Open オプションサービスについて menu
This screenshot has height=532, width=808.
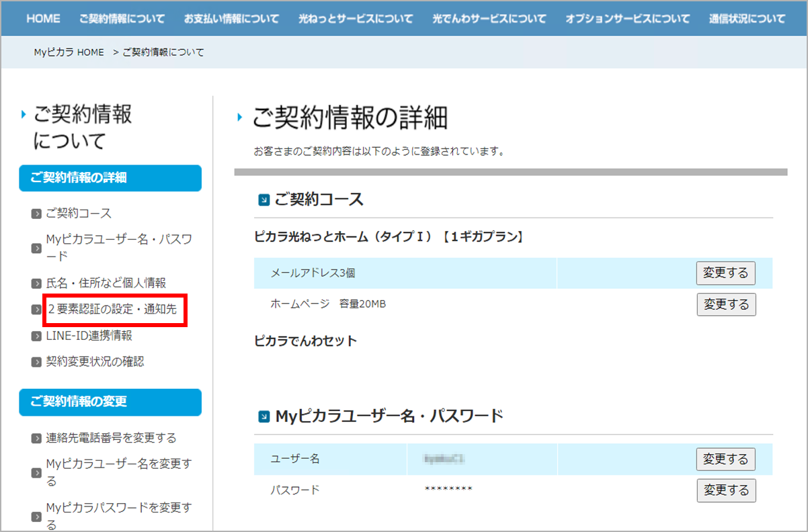coord(627,19)
